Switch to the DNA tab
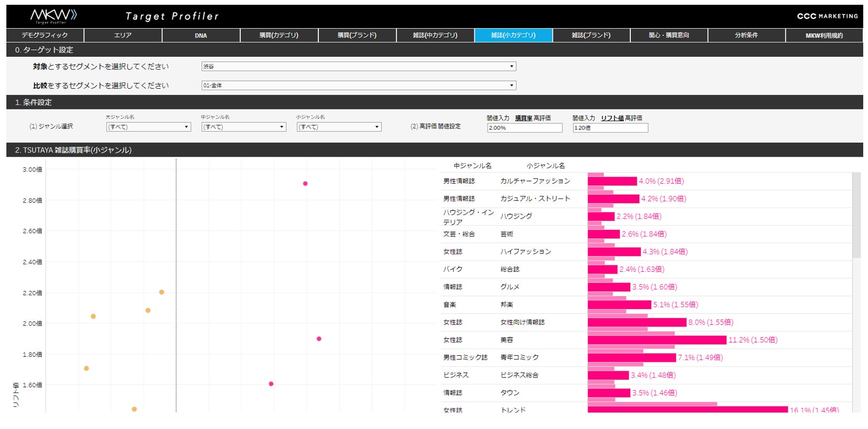Image resolution: width=868 pixels, height=429 pixels. 201,35
